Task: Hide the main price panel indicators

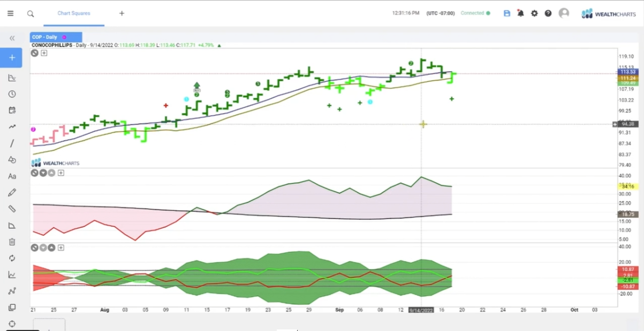Action: 34,53
